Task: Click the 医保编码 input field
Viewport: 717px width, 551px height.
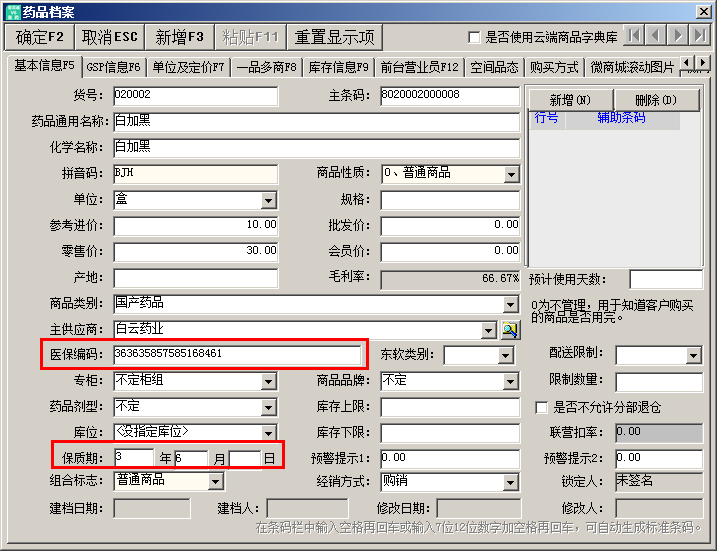Action: coord(237,354)
